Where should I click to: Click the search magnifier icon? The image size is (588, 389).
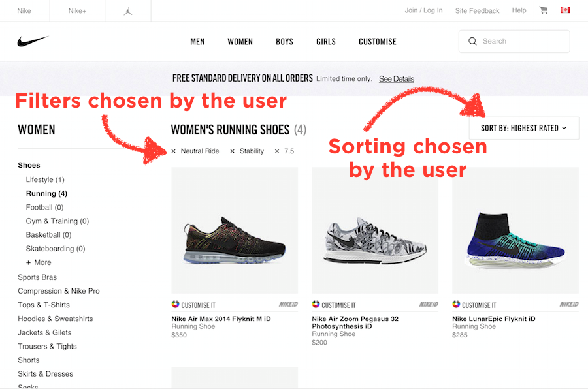pyautogui.click(x=472, y=42)
